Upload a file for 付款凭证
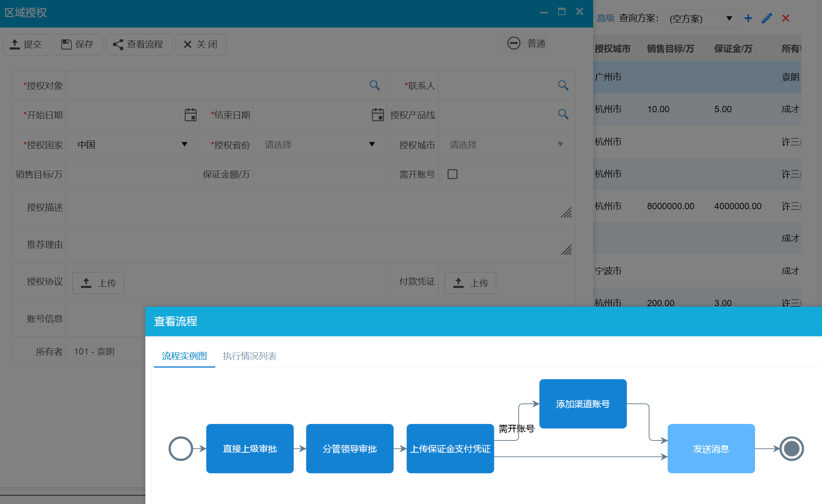 click(470, 283)
